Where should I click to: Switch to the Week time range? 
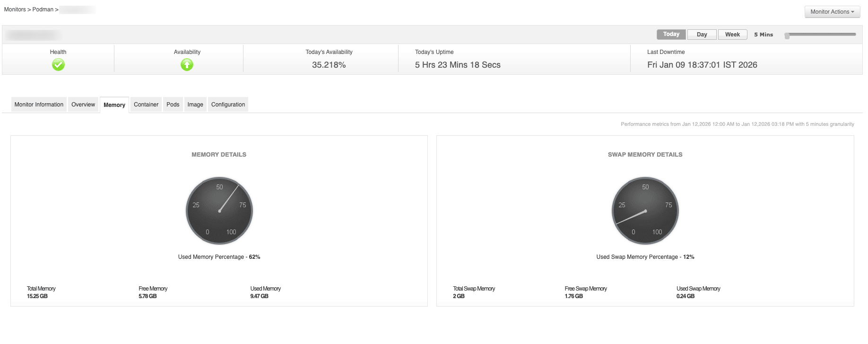coord(732,34)
